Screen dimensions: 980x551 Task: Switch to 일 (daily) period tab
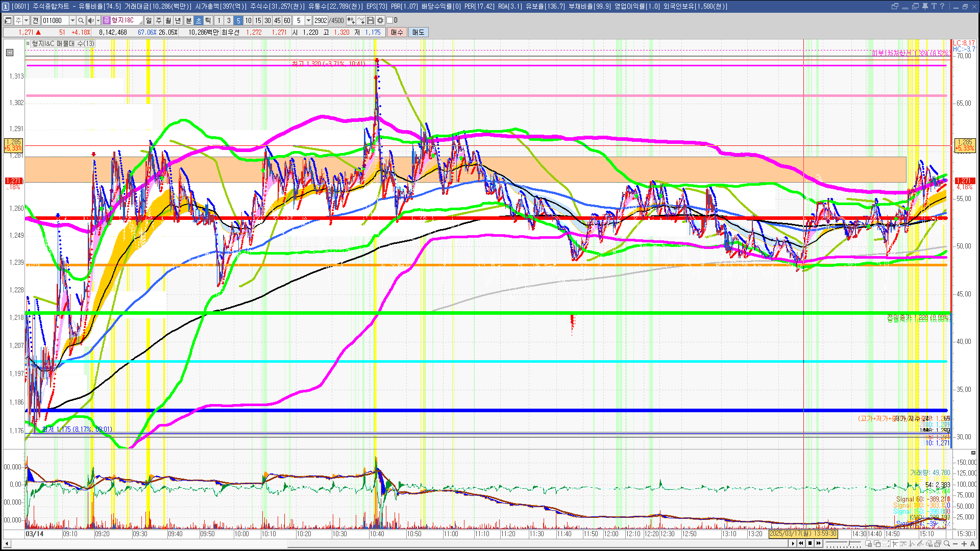pos(149,20)
